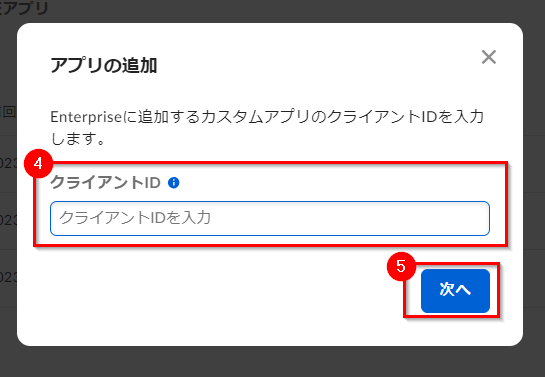Click the word Enterprise in the description

coord(86,117)
